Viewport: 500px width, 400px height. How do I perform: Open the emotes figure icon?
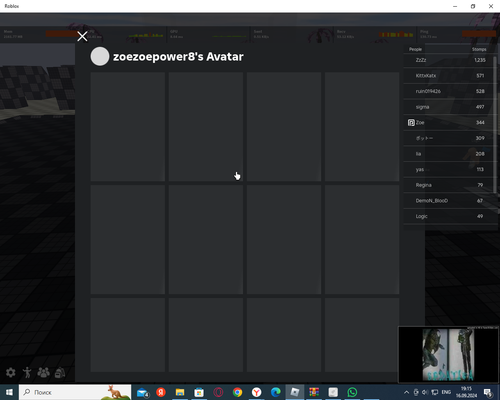point(27,372)
